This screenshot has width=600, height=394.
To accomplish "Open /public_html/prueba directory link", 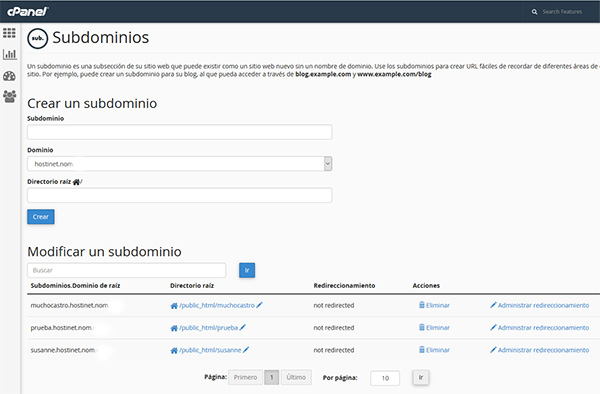I will (209, 328).
